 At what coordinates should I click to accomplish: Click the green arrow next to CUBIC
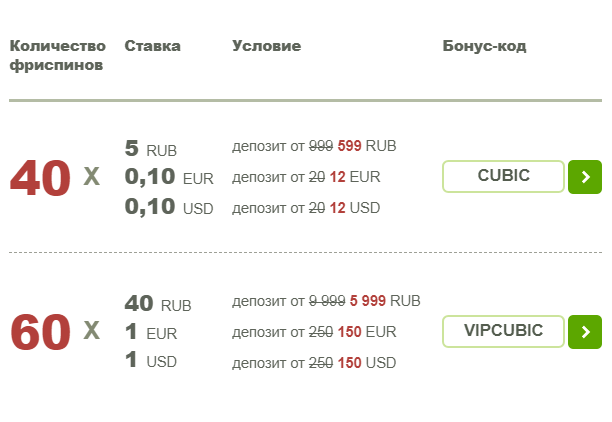(x=584, y=177)
